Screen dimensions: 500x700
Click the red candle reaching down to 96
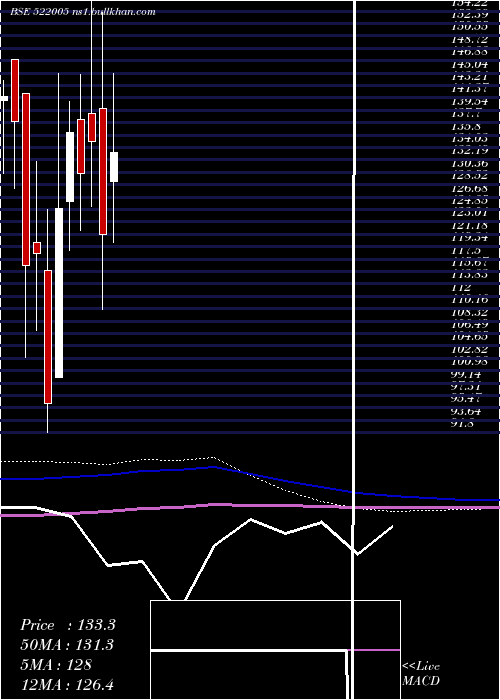(48, 337)
